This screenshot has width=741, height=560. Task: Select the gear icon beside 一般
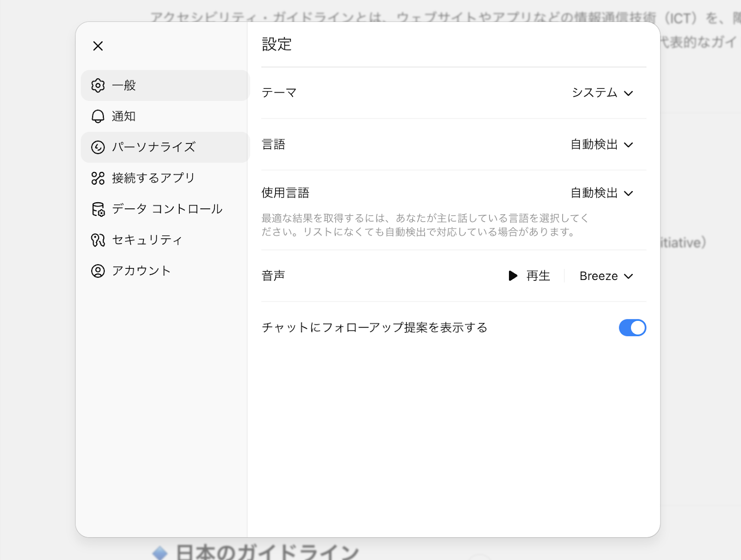click(x=98, y=86)
